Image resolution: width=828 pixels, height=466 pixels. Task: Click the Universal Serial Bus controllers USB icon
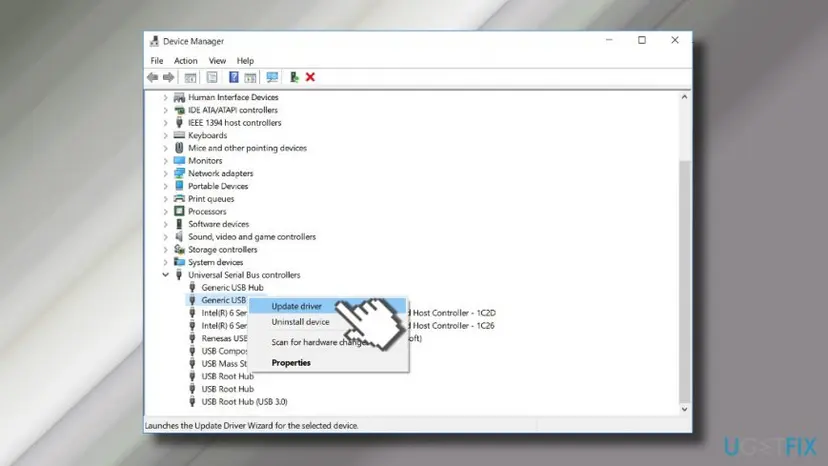pyautogui.click(x=179, y=275)
